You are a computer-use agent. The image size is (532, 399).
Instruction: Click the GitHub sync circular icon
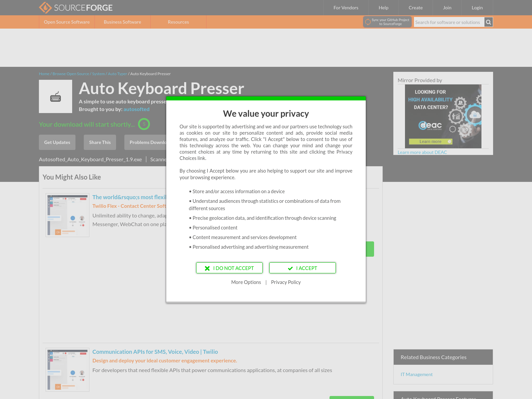click(x=368, y=22)
